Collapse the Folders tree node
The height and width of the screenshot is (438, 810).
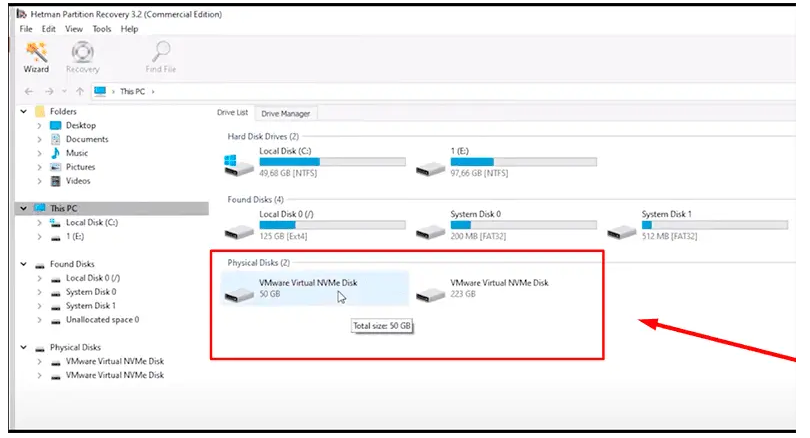pyautogui.click(x=23, y=111)
